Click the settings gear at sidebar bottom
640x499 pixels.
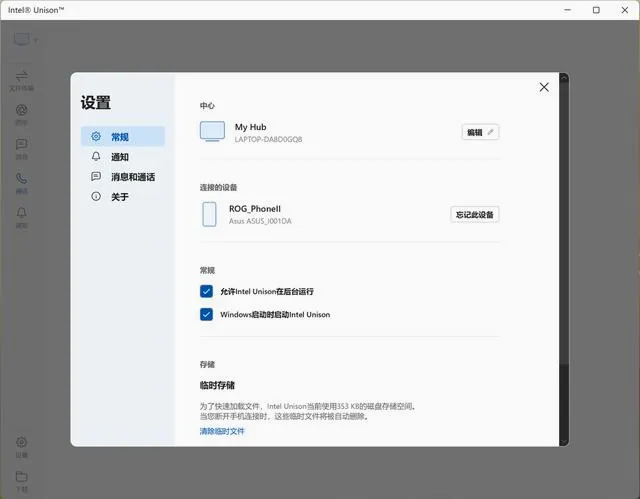[x=22, y=447]
